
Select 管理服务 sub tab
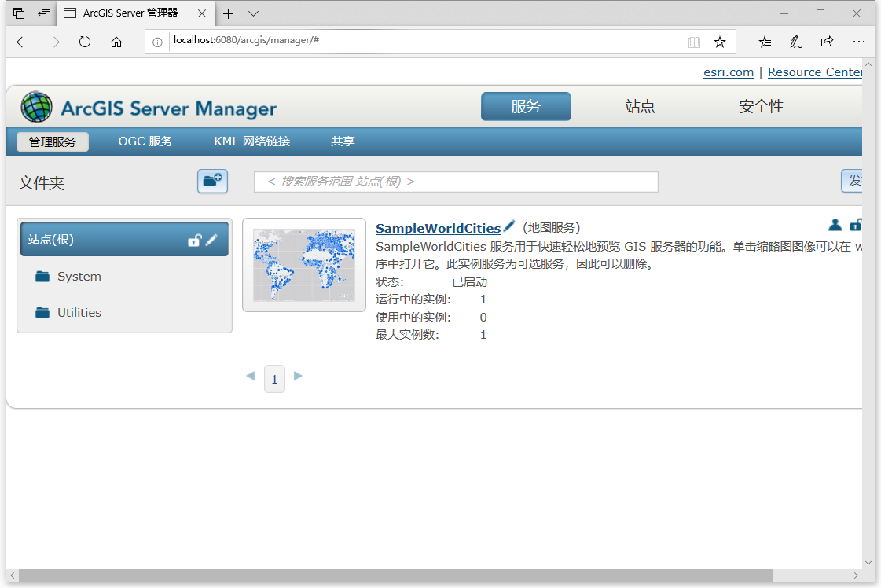click(x=52, y=141)
